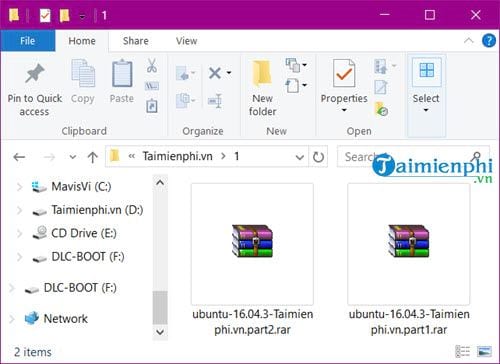500x364 pixels.
Task: Click folder 1 in address breadcrumb
Action: [237, 156]
